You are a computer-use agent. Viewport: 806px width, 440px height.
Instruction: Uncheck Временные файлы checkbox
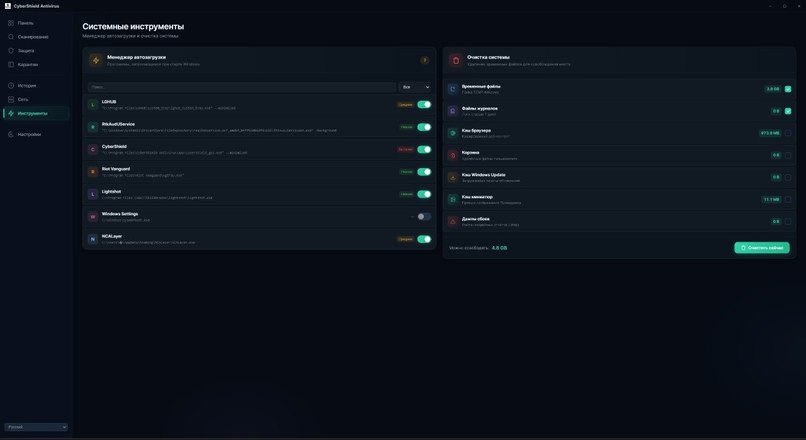click(788, 89)
